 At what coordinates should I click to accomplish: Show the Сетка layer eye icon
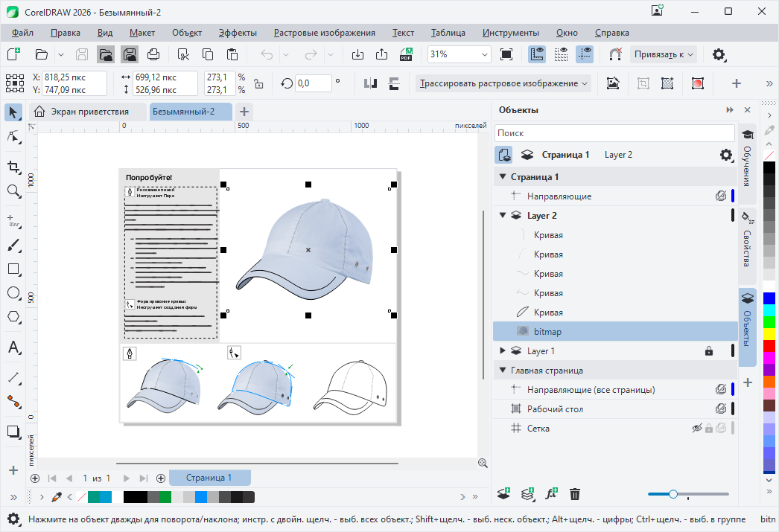click(697, 429)
